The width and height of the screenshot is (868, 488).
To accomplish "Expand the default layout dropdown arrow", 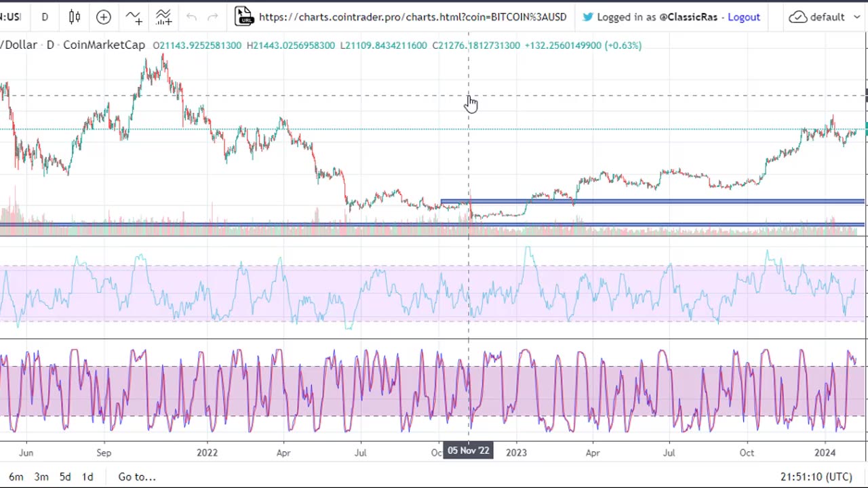I will [856, 17].
